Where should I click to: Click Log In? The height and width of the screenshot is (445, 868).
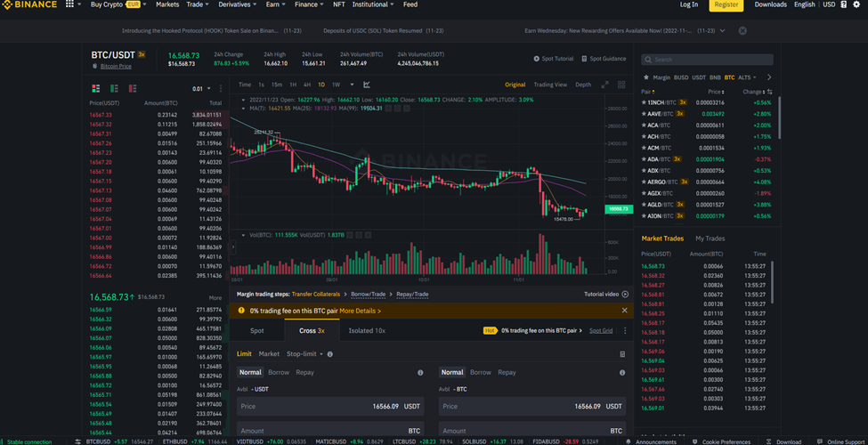(689, 4)
